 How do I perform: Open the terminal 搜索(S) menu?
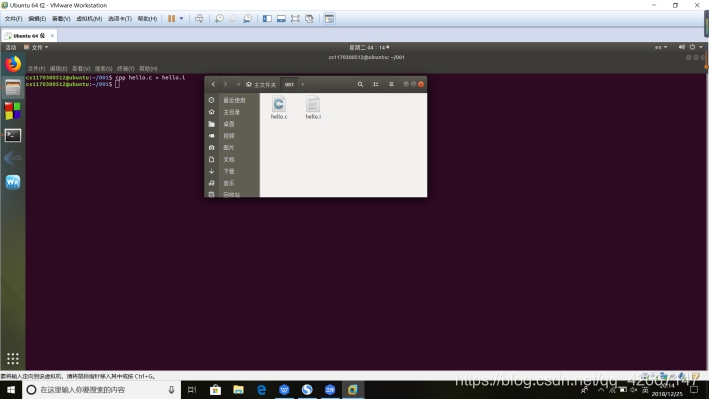(x=103, y=68)
